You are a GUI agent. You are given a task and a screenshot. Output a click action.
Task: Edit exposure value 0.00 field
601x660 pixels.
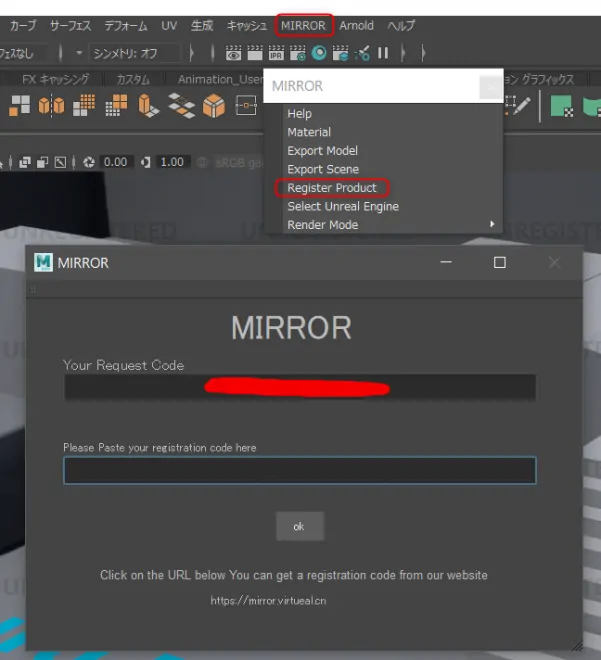pyautogui.click(x=115, y=162)
